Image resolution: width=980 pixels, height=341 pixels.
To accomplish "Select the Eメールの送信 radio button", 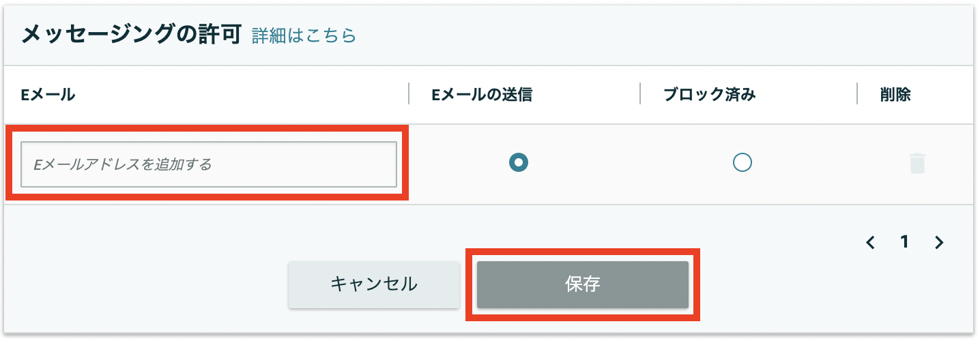I will click(519, 162).
